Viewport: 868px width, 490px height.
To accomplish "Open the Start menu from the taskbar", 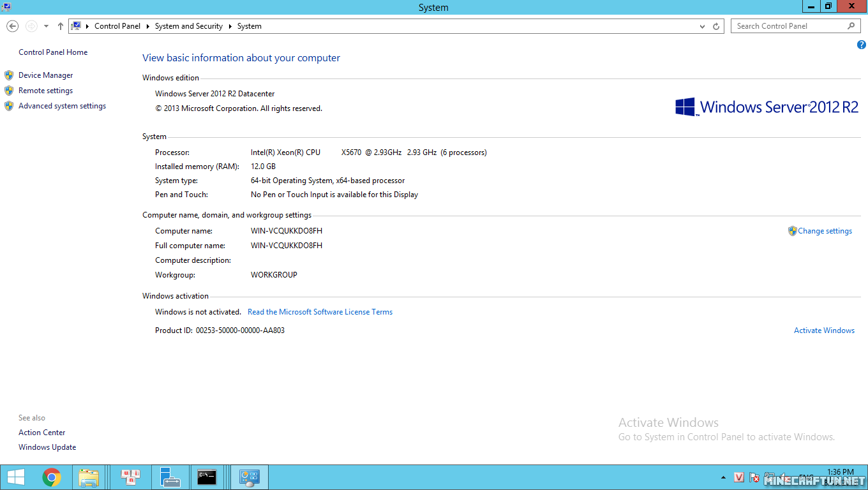I will click(x=15, y=477).
